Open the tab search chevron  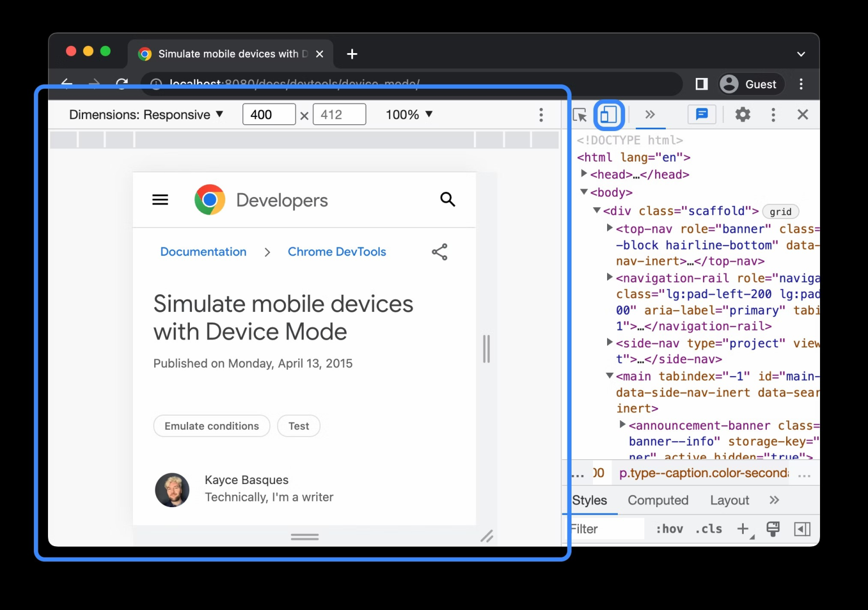[801, 54]
